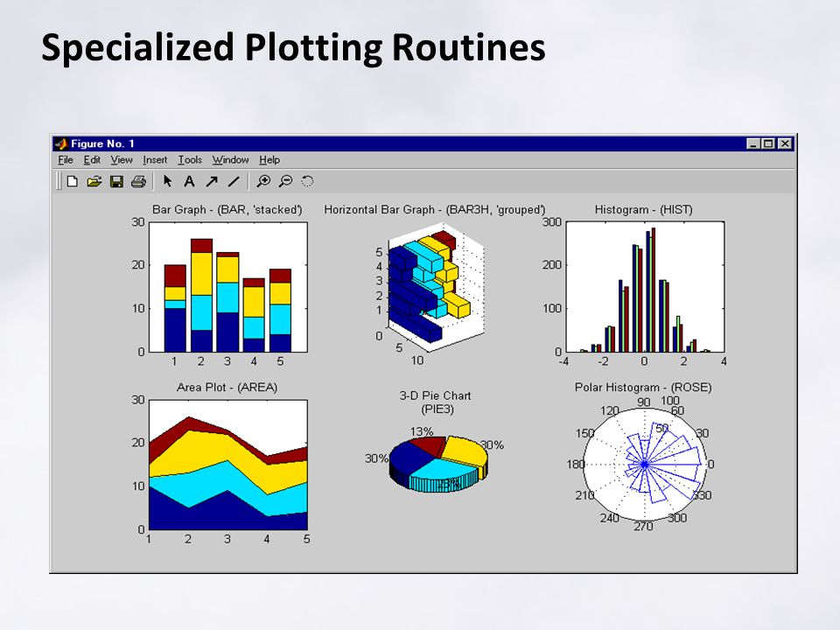This screenshot has width=840, height=630.
Task: Click the '3-D Pie Chart (PIE3)' title
Action: 435,402
